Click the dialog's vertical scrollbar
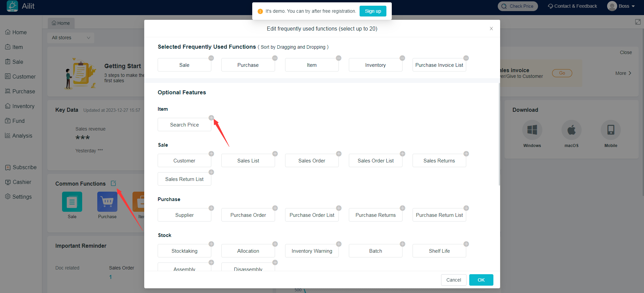This screenshot has height=293, width=644. 499,134
